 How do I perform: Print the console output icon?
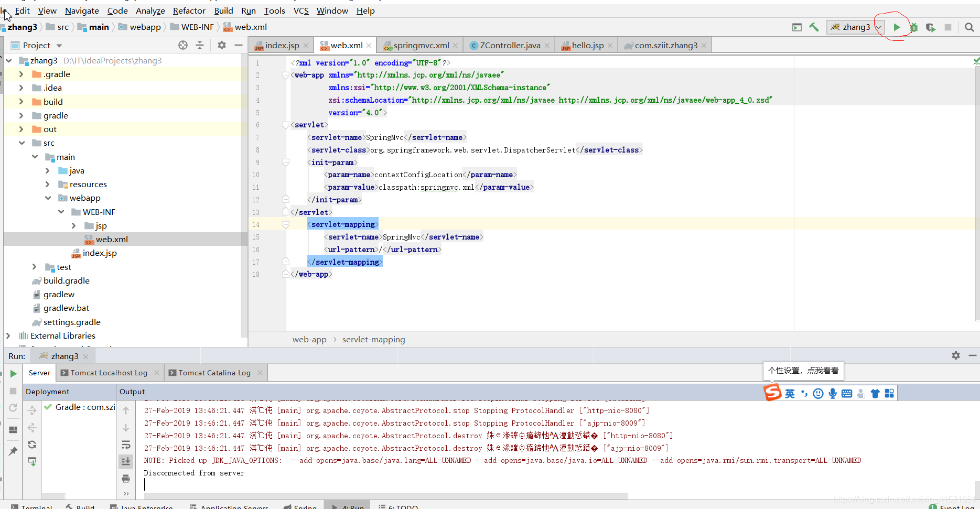126,479
